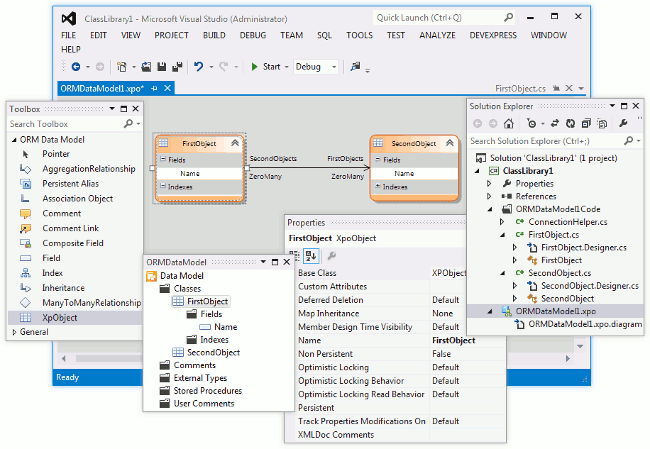The image size is (650, 449).
Task: Click the Home icon in Solution Explorer
Action: [509, 123]
